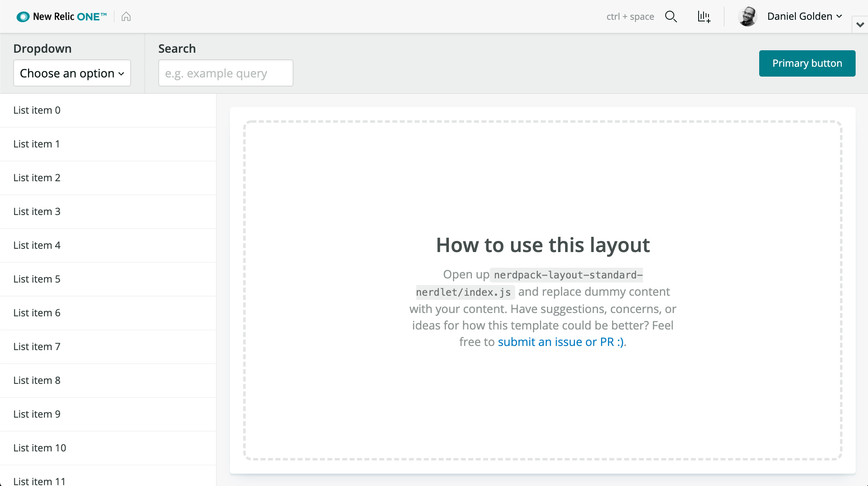Choose List item 8 in sidebar

[37, 381]
